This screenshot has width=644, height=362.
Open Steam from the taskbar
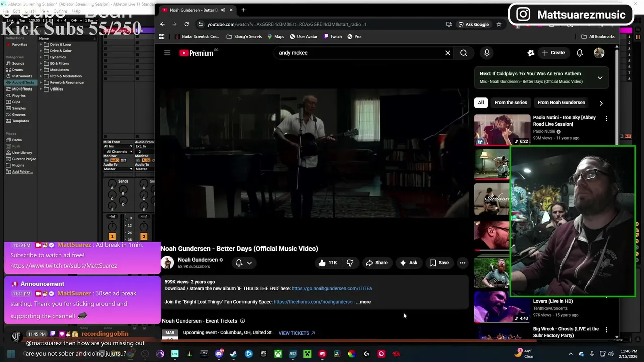pos(233,354)
